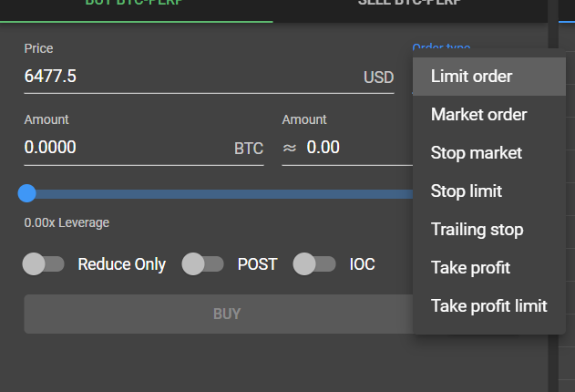Screen dimensions: 575x392
Task: Click the vertical scrollbar on the right edge
Action: 552,182
